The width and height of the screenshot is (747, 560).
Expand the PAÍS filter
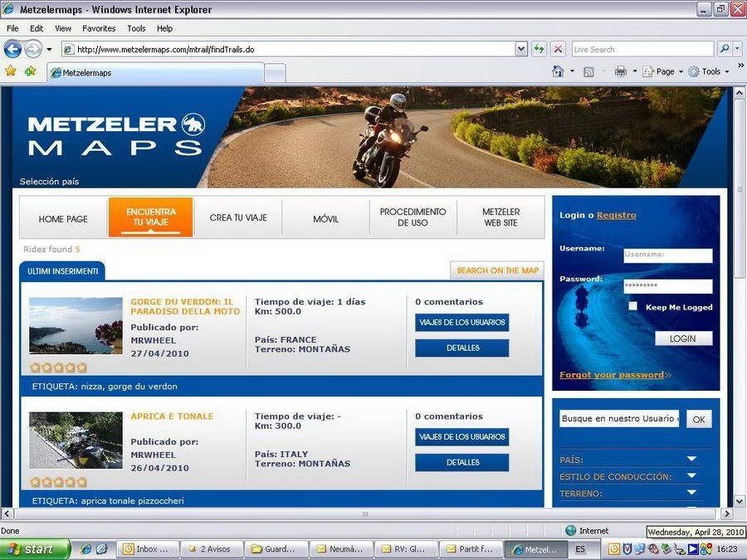click(691, 459)
